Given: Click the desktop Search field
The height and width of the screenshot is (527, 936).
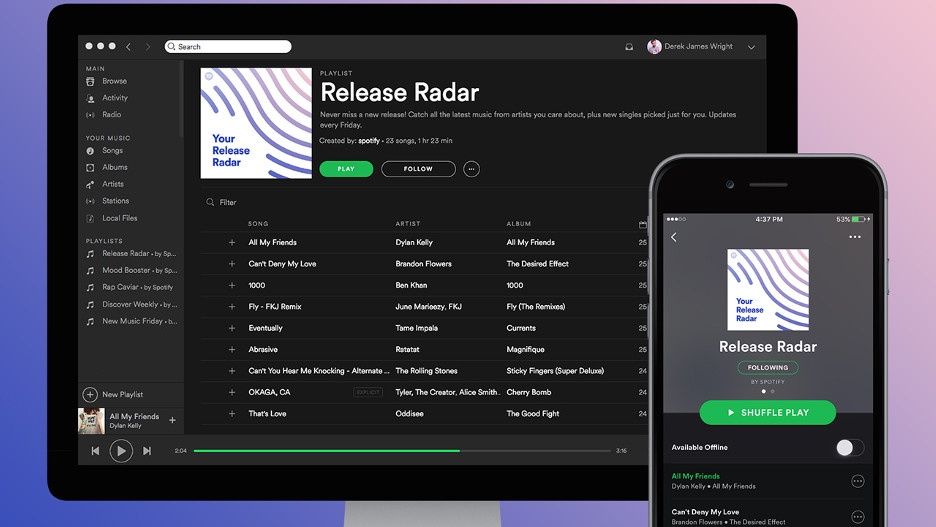Looking at the screenshot, I should pos(228,47).
